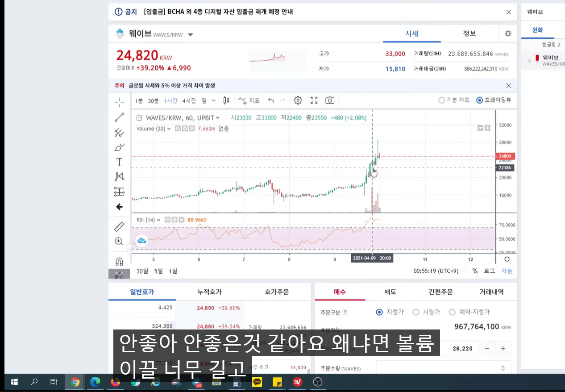Screen dimensions: 565x392
Task: Close the 공지 notice banner
Action: [x=508, y=12]
